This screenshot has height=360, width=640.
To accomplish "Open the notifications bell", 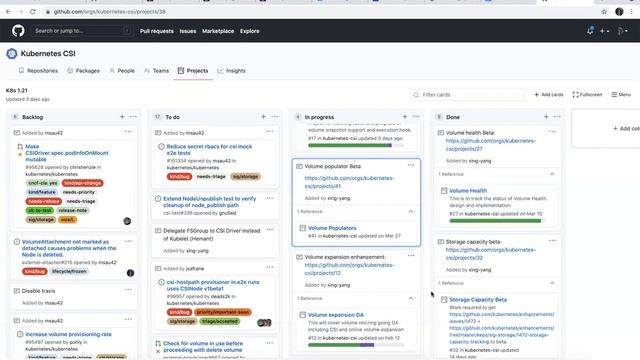I will pos(590,31).
